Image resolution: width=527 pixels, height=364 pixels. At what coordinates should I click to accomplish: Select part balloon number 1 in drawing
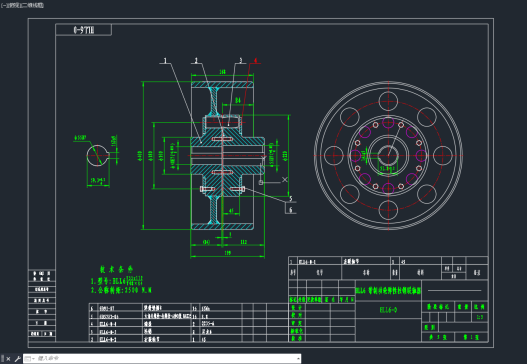pyautogui.click(x=165, y=60)
